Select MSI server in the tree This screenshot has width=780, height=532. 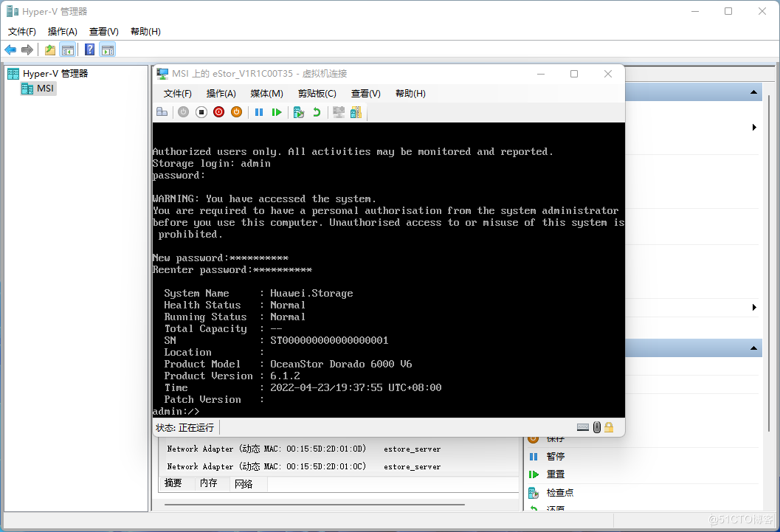(x=45, y=89)
